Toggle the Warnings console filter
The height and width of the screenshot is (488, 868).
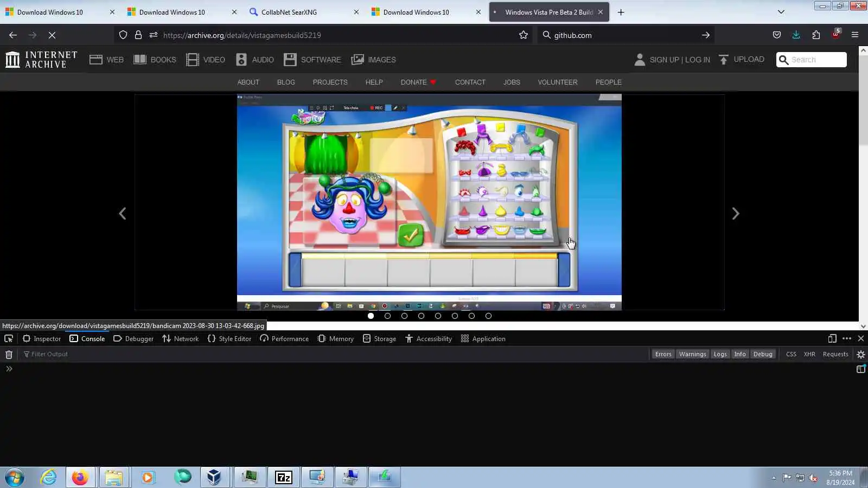pyautogui.click(x=692, y=355)
